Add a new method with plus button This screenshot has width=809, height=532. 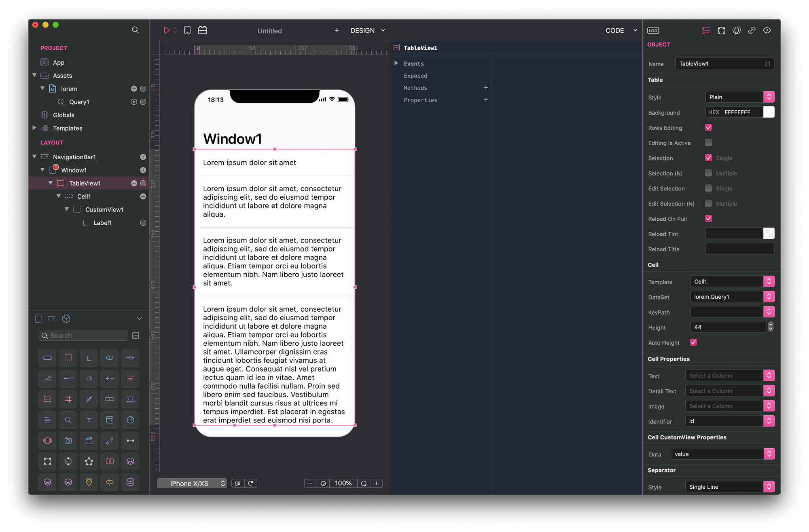486,88
